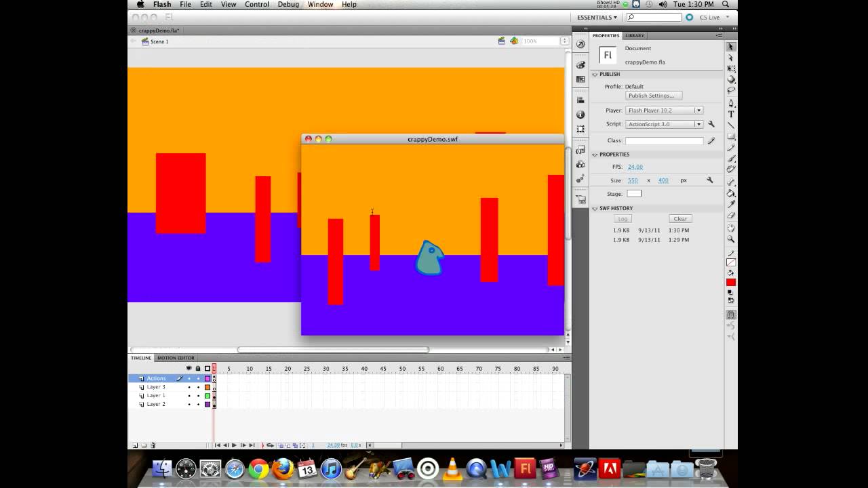Image resolution: width=868 pixels, height=488 pixels.
Task: Toggle lock all layers padlock icon
Action: click(x=198, y=369)
